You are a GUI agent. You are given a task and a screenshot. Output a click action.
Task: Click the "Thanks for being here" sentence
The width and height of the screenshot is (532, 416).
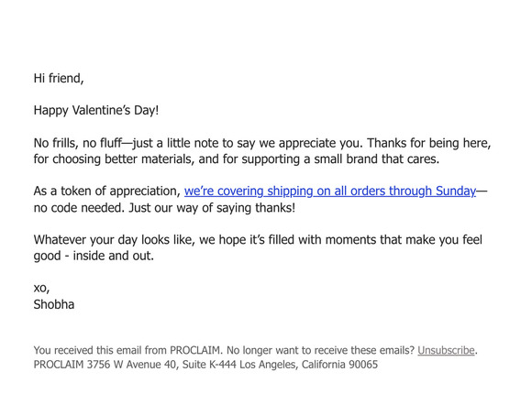click(x=429, y=143)
